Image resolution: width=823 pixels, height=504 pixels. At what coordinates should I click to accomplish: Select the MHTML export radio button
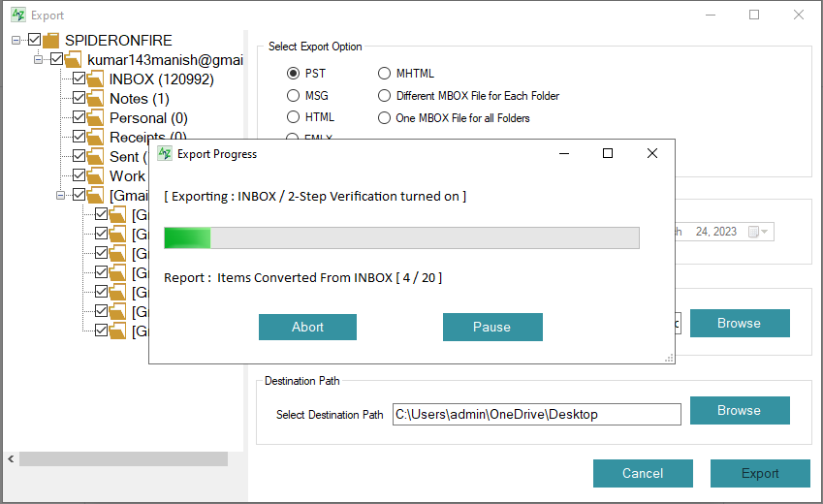384,73
